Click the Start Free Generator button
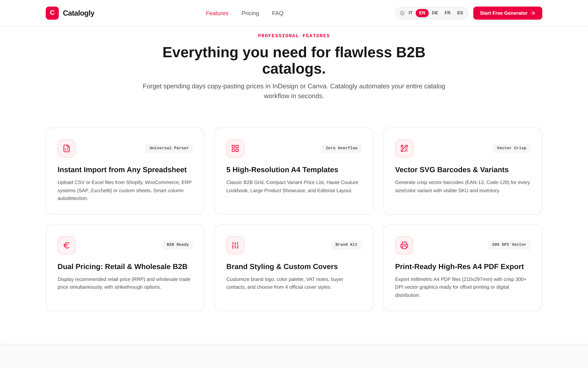The height and width of the screenshot is (368, 588). tap(508, 13)
